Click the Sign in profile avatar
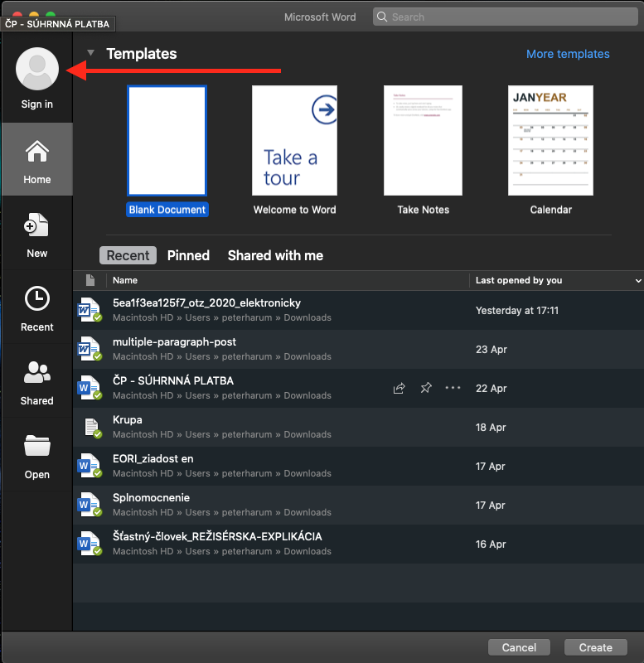Image resolution: width=644 pixels, height=663 pixels. (x=37, y=69)
